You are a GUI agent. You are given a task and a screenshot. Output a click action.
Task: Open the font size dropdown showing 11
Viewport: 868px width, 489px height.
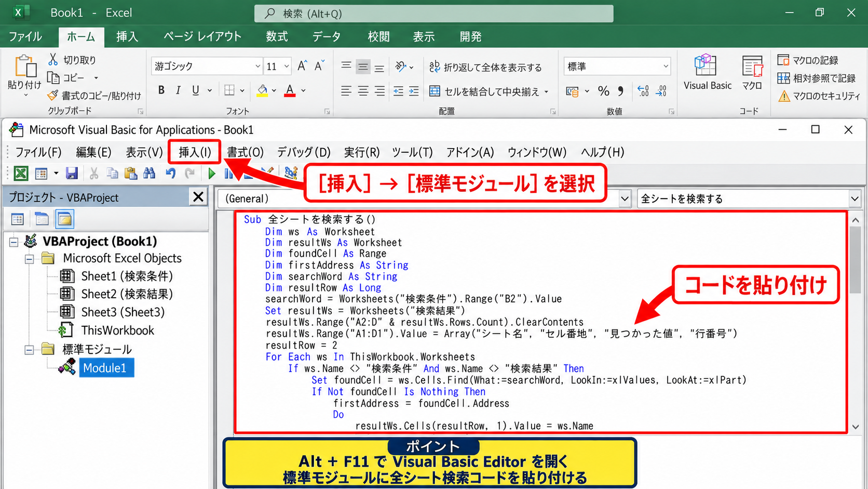coord(287,67)
